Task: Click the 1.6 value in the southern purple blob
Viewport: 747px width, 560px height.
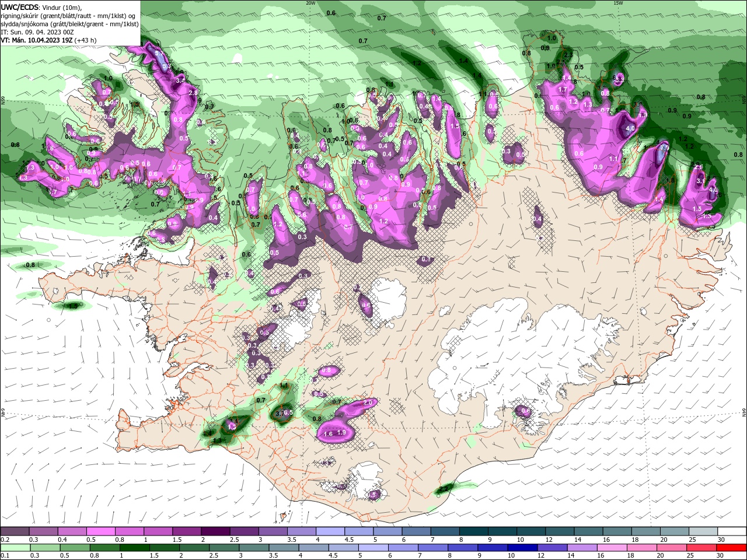Action: point(328,434)
